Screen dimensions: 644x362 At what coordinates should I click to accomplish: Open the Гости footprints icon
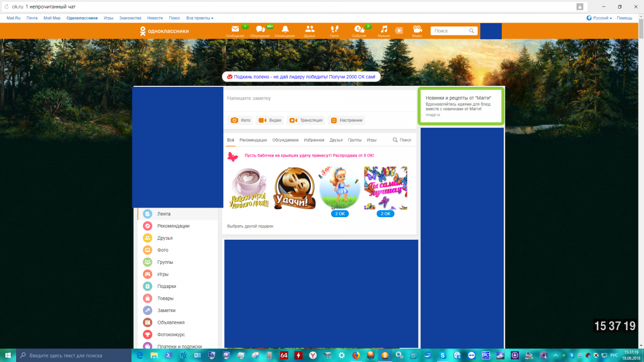pyautogui.click(x=334, y=31)
